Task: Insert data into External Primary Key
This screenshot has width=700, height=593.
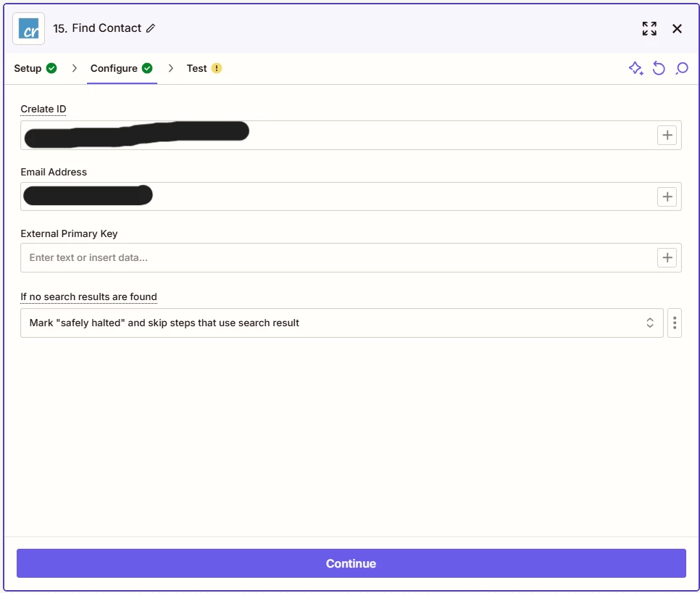Action: pyautogui.click(x=667, y=257)
